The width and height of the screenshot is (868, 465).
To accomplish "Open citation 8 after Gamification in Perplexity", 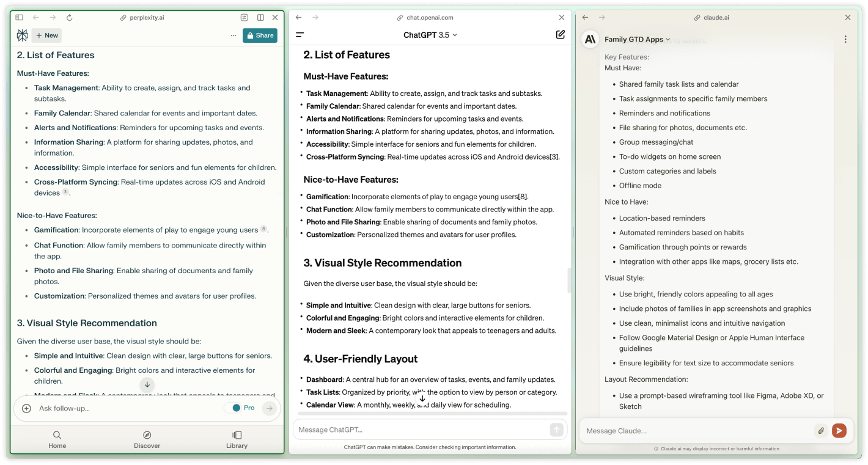I will pos(263,229).
